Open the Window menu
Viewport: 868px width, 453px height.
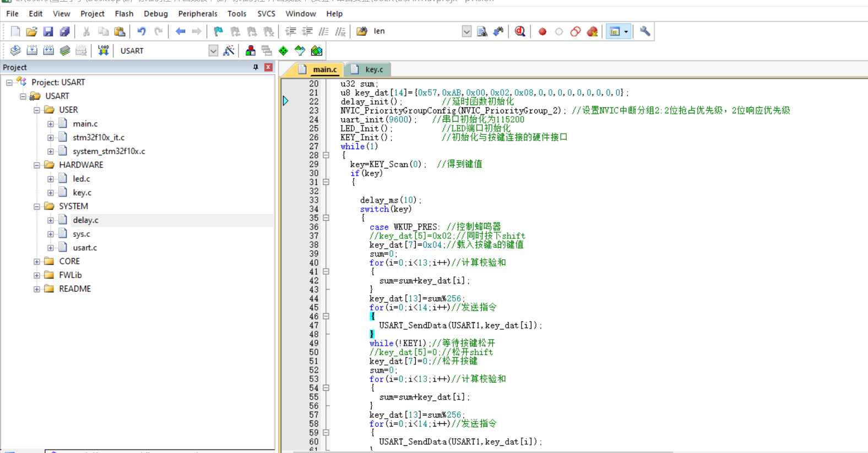(301, 13)
